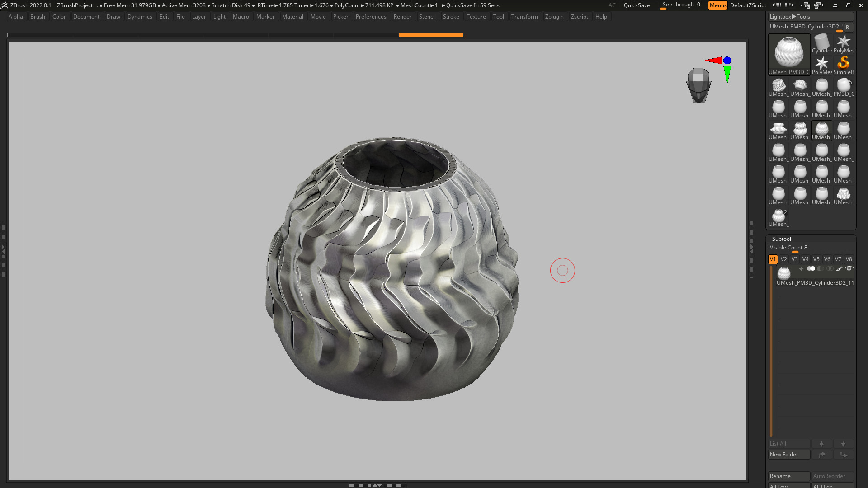This screenshot has width=868, height=488.
Task: Click the DefaultZScript button
Action: pyautogui.click(x=748, y=5)
